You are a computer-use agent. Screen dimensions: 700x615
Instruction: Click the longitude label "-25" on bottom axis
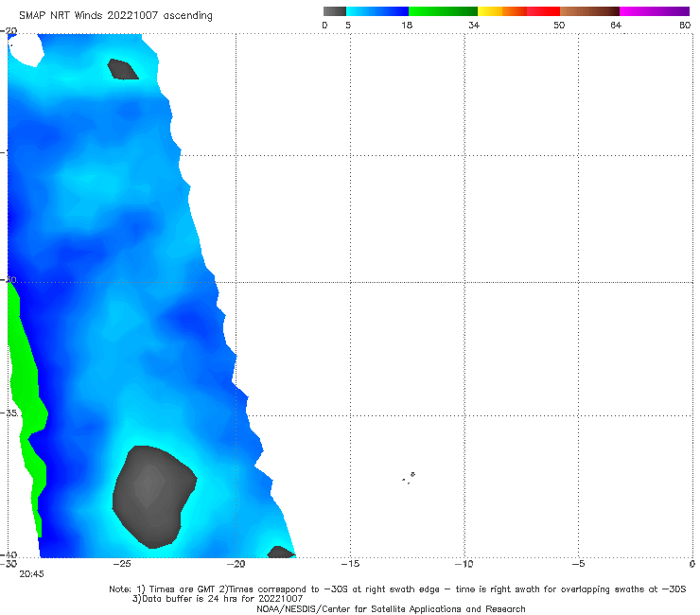(x=122, y=564)
